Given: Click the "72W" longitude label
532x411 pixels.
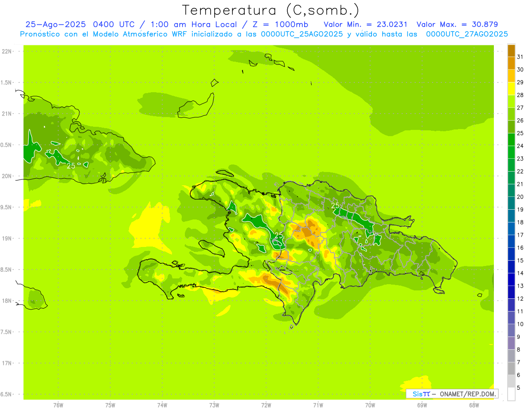Looking at the screenshot, I should (266, 405).
